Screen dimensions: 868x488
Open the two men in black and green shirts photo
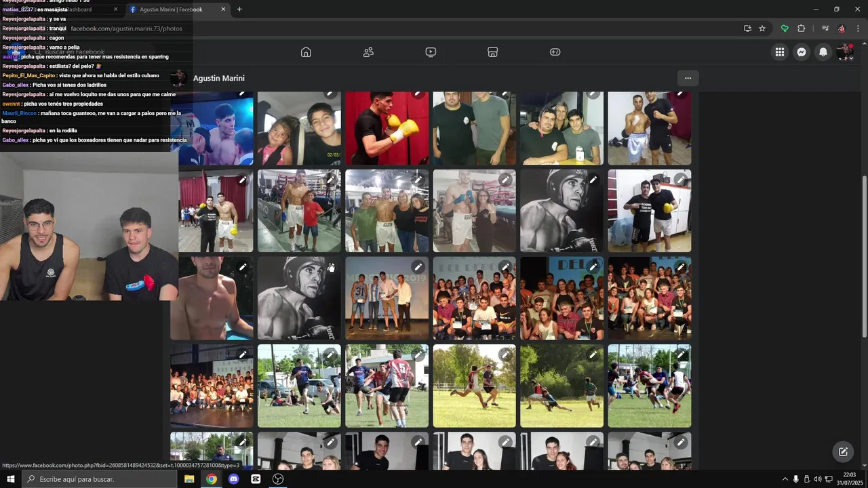(474, 129)
